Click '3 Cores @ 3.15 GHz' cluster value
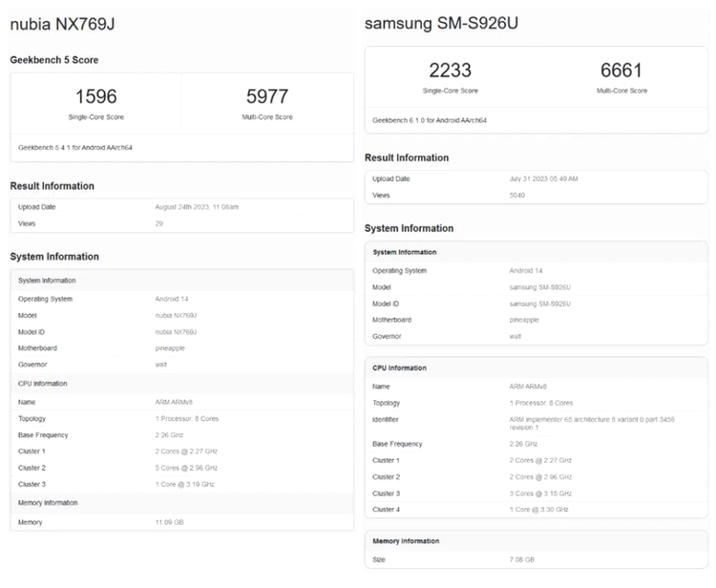 [540, 493]
